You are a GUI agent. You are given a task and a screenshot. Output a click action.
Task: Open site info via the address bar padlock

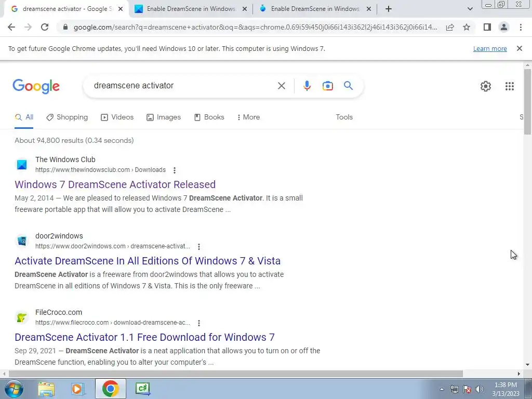click(x=65, y=27)
